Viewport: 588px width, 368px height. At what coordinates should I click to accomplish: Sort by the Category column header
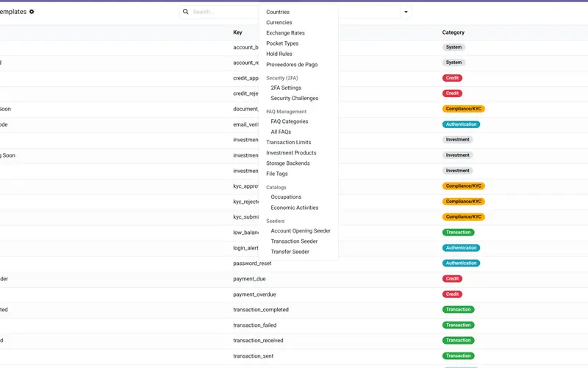(453, 32)
